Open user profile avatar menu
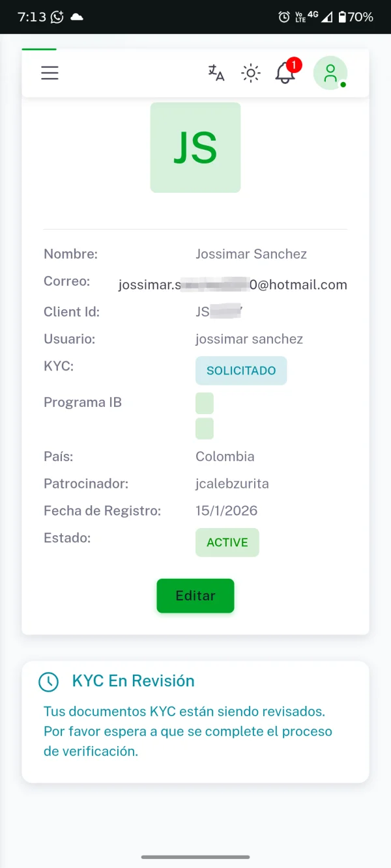 (x=330, y=73)
